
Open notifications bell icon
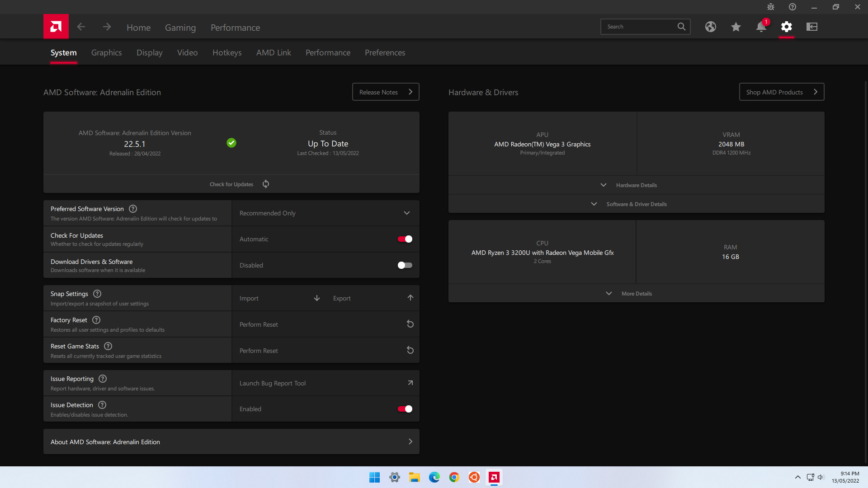pyautogui.click(x=761, y=27)
